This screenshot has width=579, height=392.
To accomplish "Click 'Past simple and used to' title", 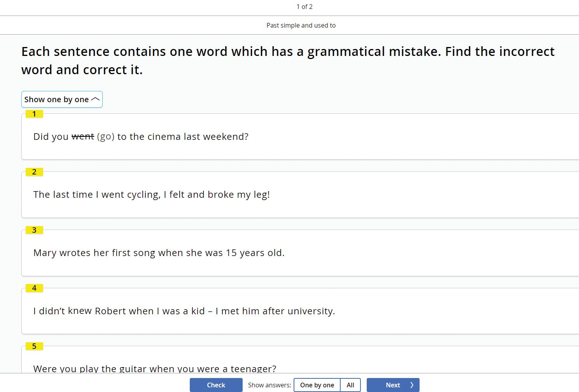I will [x=301, y=25].
